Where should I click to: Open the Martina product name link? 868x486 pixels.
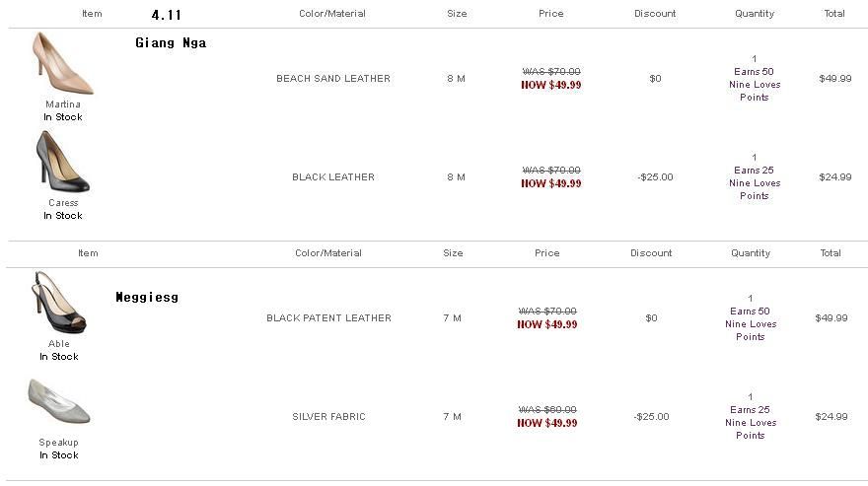pyautogui.click(x=63, y=104)
